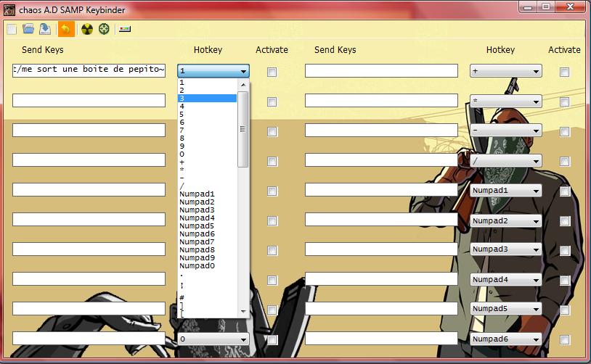Click the orange undo arrow toolbar icon
Screen dimensions: 591x364
65,29
